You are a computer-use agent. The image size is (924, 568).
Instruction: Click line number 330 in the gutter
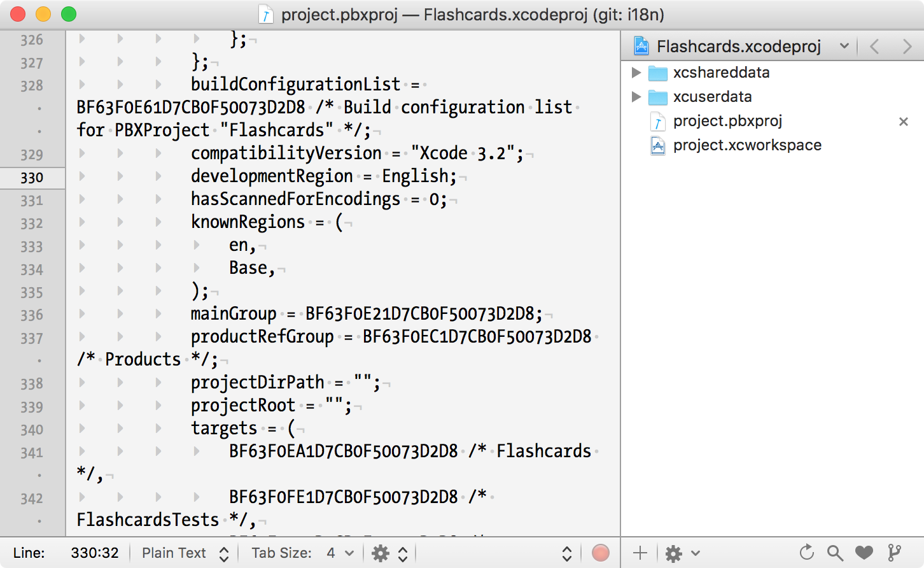pyautogui.click(x=32, y=178)
